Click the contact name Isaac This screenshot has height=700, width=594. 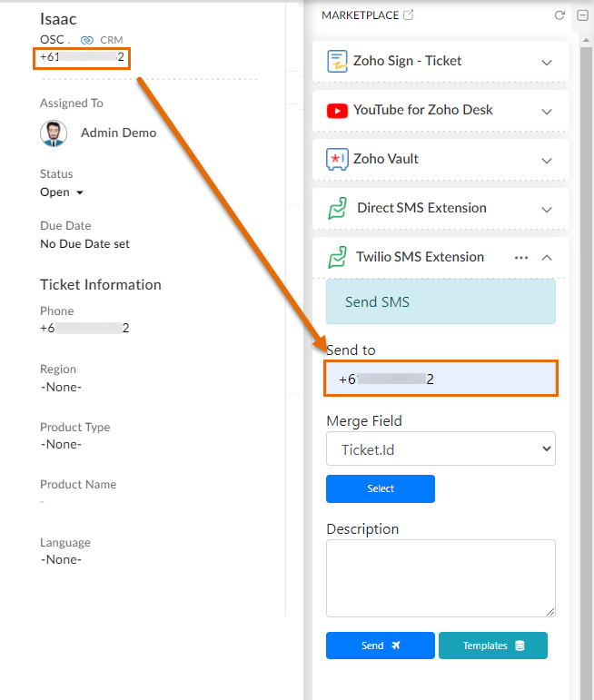coord(58,19)
